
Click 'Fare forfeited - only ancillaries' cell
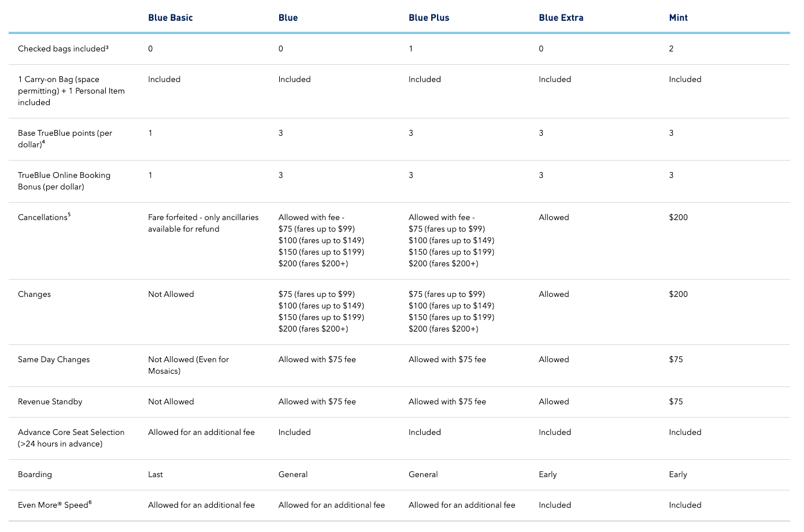click(x=203, y=223)
